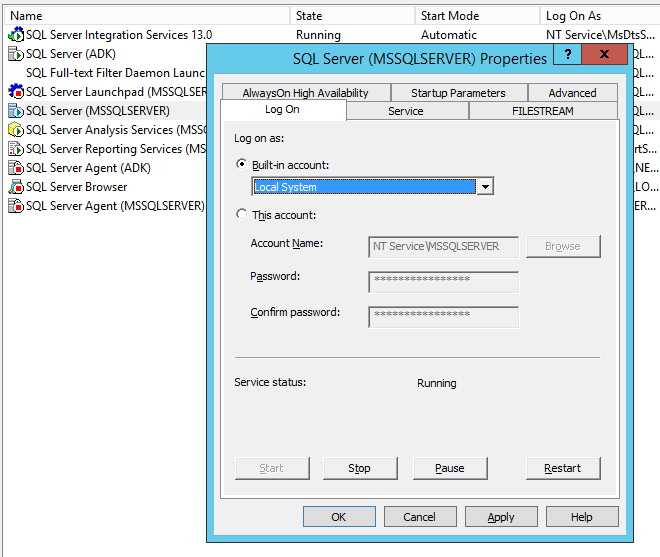Confirm the dialog with OK
The width and height of the screenshot is (660, 557).
tap(339, 517)
